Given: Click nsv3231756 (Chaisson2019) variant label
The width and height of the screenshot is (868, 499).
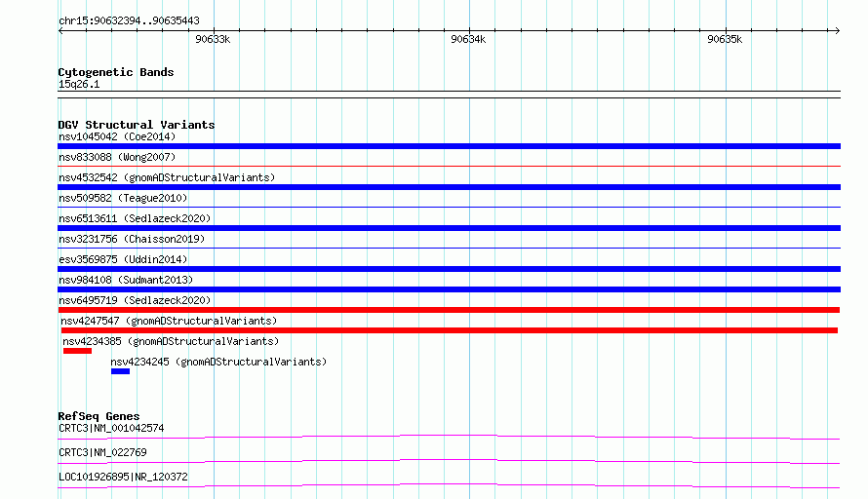Looking at the screenshot, I should pos(132,239).
